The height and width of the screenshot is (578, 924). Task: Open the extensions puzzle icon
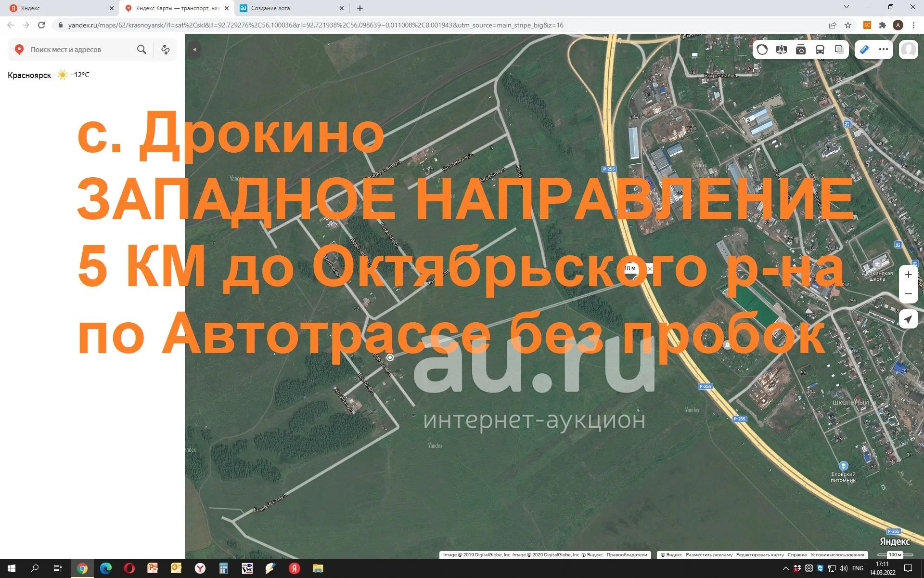pyautogui.click(x=883, y=25)
